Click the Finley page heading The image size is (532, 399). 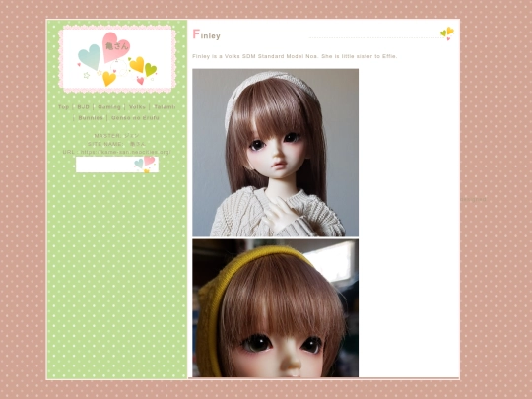[x=206, y=34]
